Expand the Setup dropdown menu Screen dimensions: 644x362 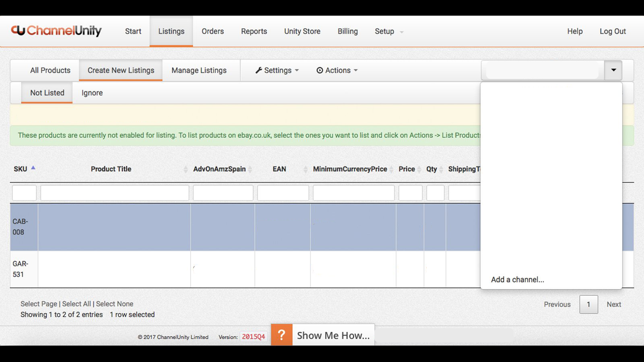[x=389, y=31]
